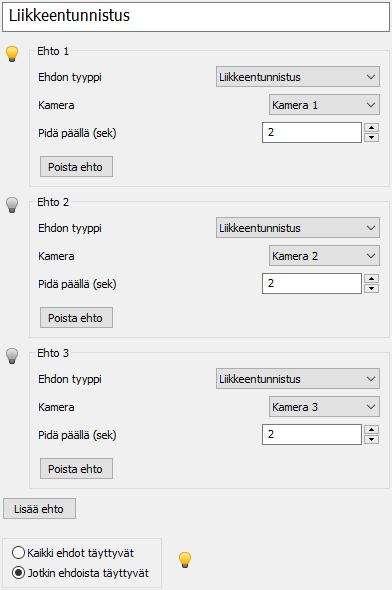Decrease Pidä päällä seconds in Ehto 2
The height and width of the screenshot is (590, 392).
click(x=371, y=289)
